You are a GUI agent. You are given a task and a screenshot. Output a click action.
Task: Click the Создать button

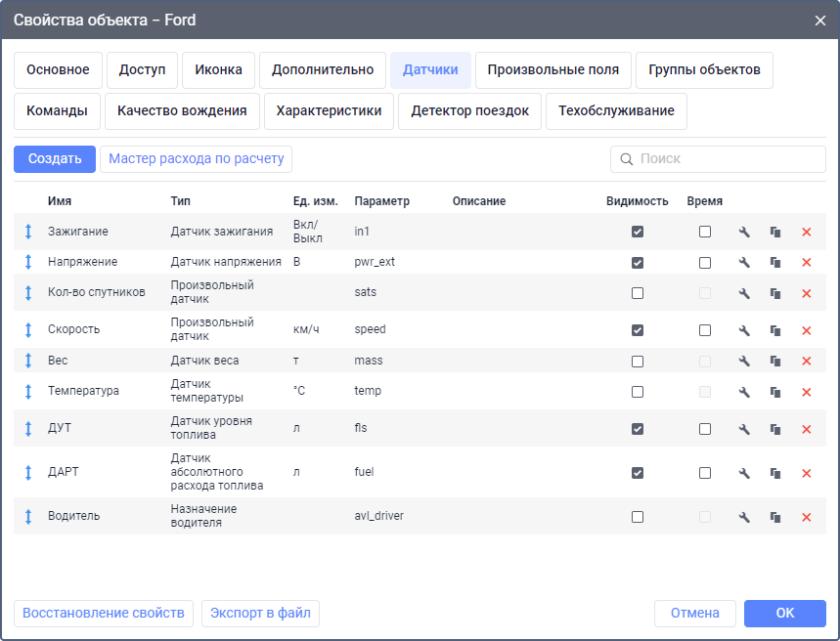pos(55,159)
